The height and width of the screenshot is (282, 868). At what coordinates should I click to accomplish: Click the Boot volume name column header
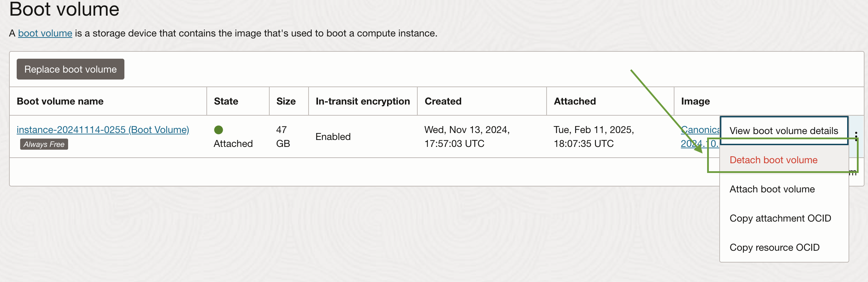coord(60,101)
